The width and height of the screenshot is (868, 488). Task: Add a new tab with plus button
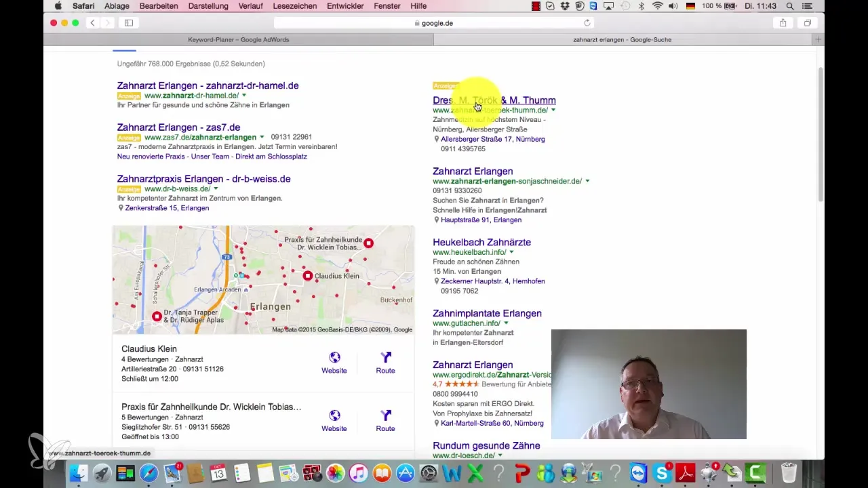coord(818,39)
